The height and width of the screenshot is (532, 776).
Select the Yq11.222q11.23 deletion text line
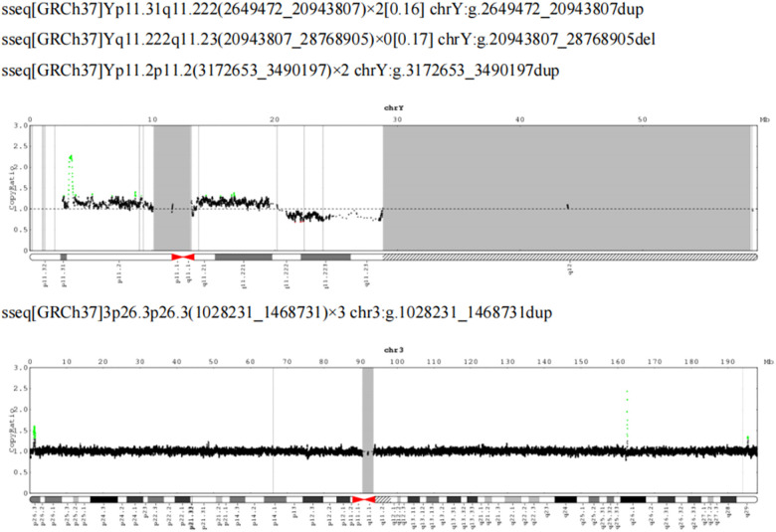(328, 40)
